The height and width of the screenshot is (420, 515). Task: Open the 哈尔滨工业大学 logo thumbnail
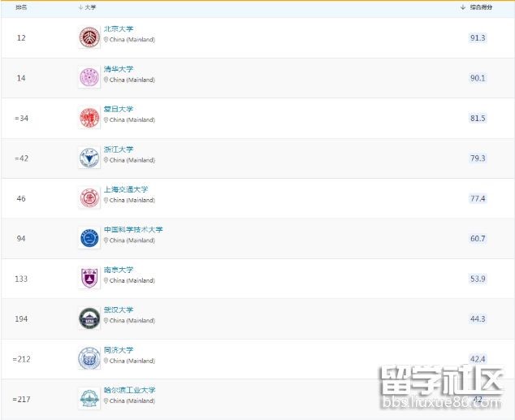[x=89, y=399]
